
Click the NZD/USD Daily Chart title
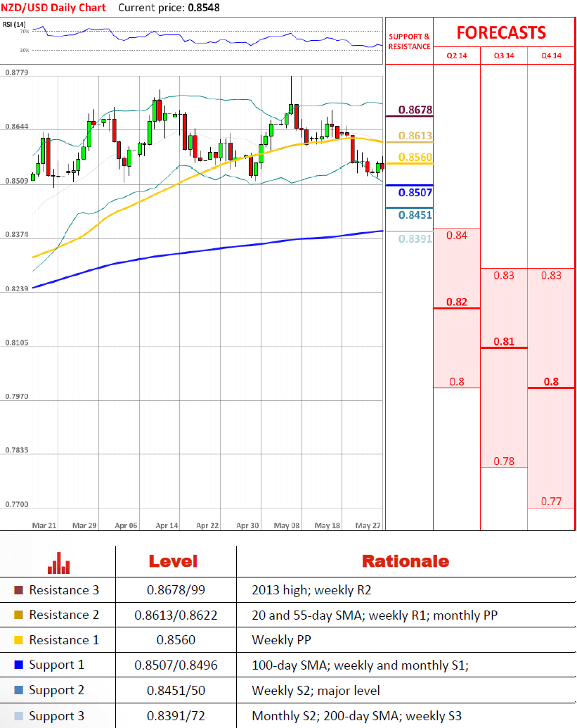(x=53, y=8)
